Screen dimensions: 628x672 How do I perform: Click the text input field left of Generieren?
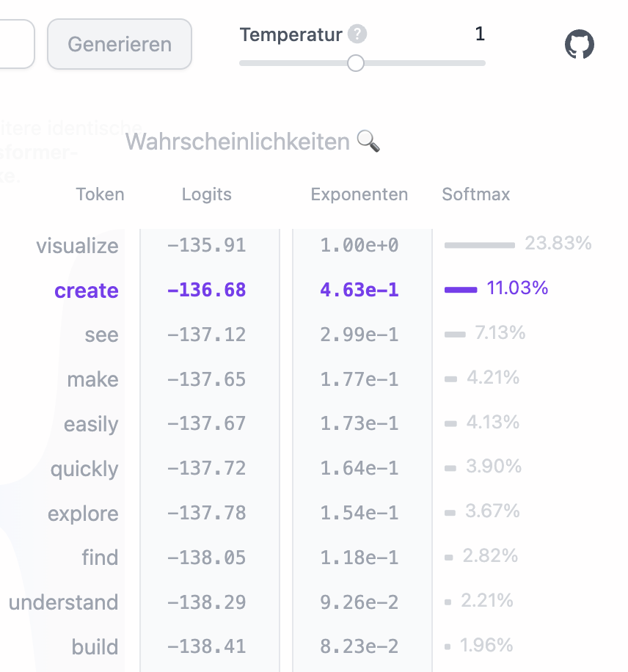[16, 44]
